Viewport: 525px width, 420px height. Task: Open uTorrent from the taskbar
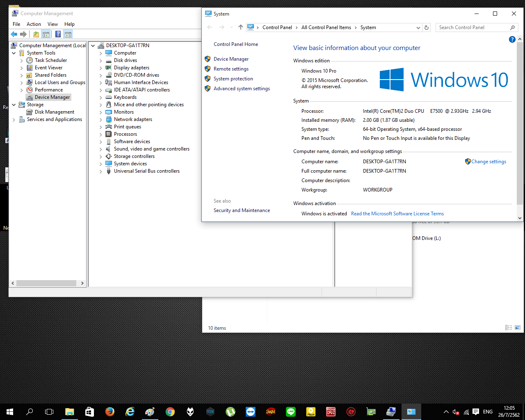(x=231, y=412)
